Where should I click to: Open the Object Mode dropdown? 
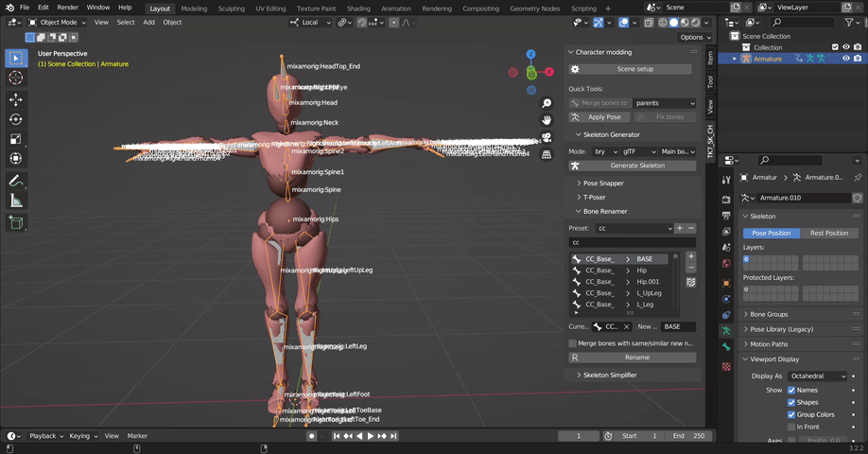tap(58, 23)
